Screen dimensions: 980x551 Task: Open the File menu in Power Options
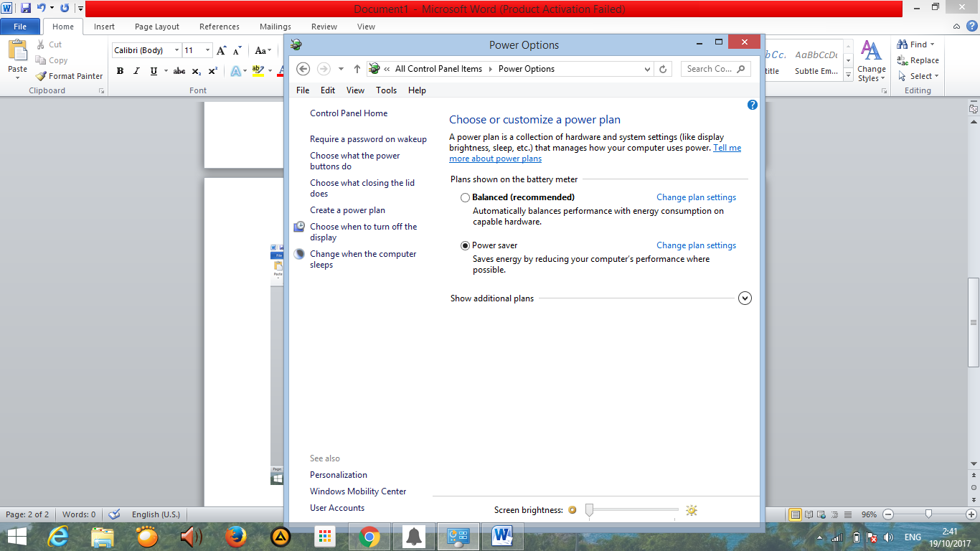(x=303, y=90)
